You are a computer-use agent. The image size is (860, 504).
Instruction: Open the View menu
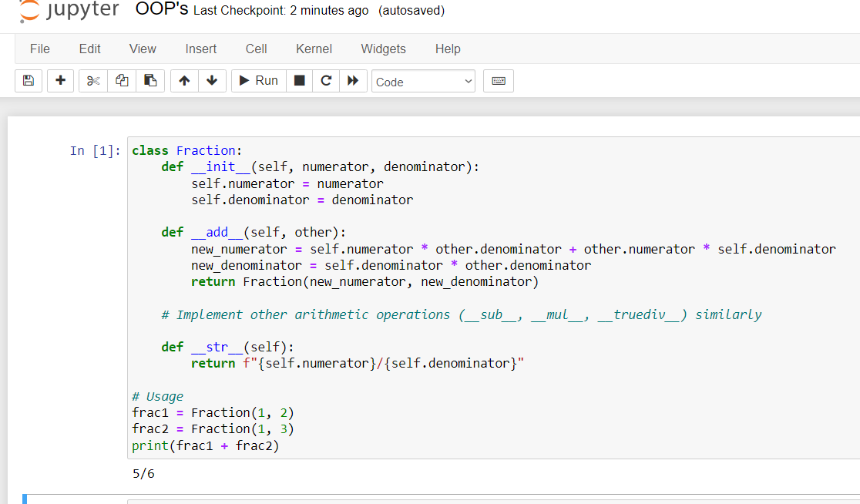point(143,49)
